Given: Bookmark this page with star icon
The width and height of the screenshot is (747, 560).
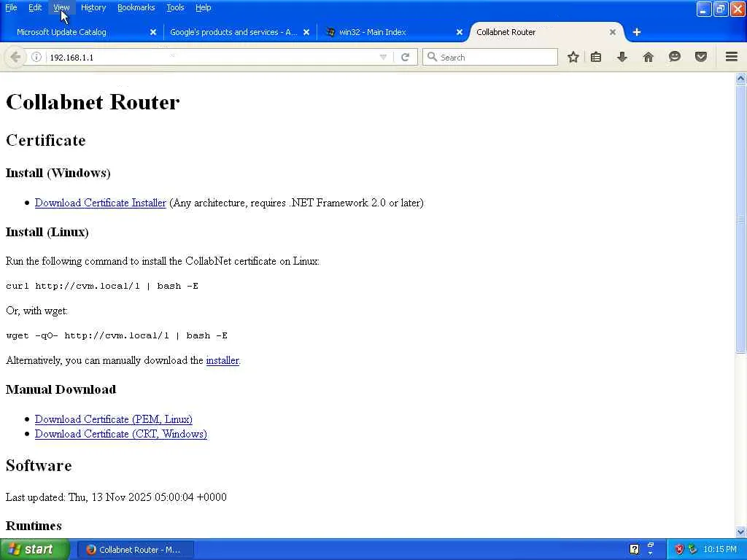Looking at the screenshot, I should coord(573,57).
